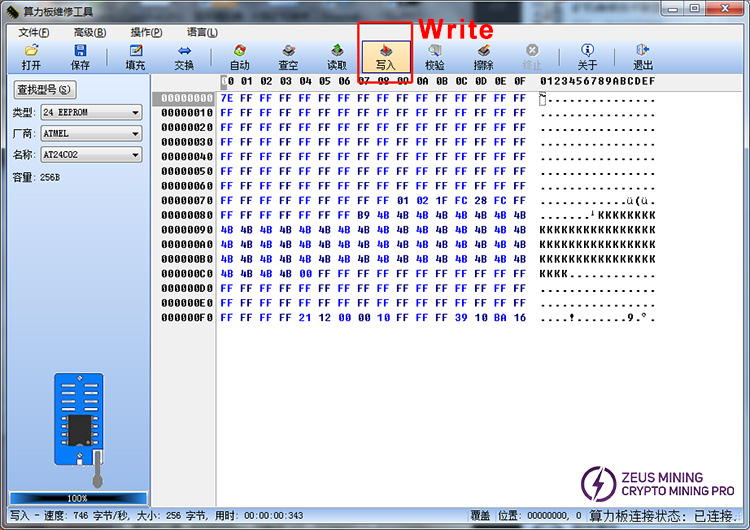This screenshot has width=750, height=530.
Task: Open the 厂商 dropdown showing ATMEL
Action: click(91, 133)
